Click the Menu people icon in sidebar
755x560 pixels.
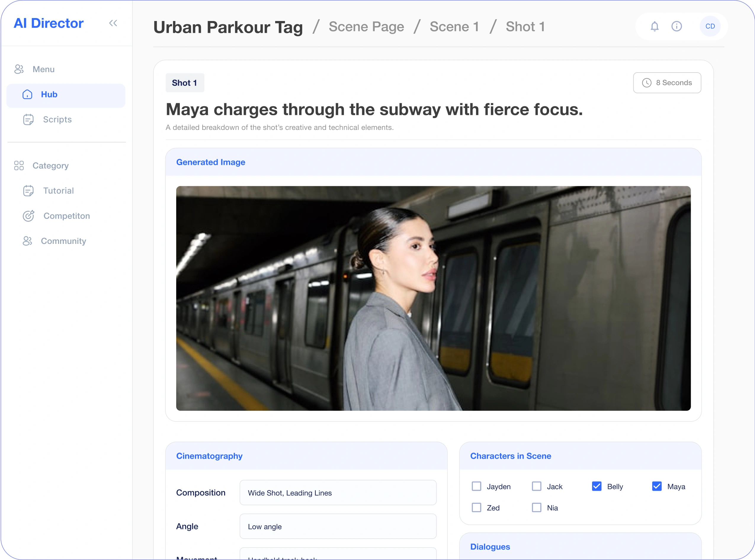(19, 69)
